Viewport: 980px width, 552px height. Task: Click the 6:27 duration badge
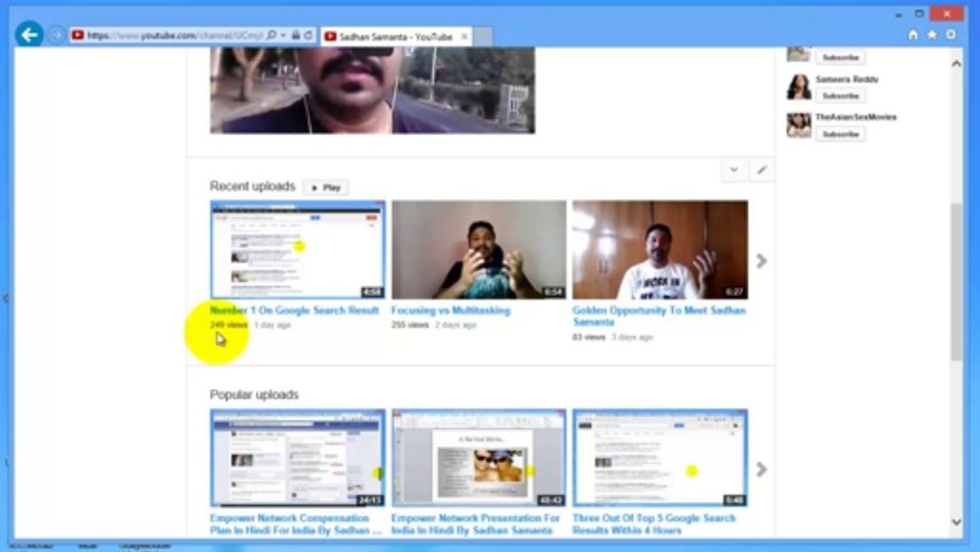734,292
